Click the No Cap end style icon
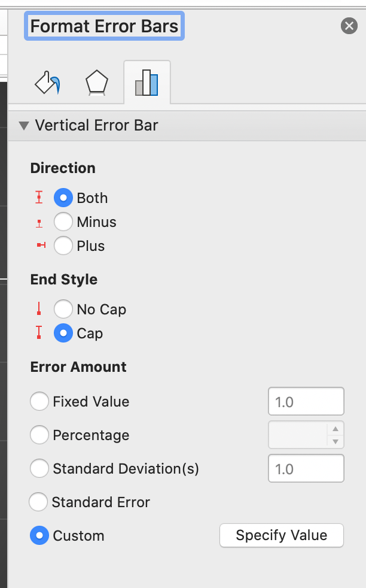This screenshot has width=366, height=588. pos(39,309)
